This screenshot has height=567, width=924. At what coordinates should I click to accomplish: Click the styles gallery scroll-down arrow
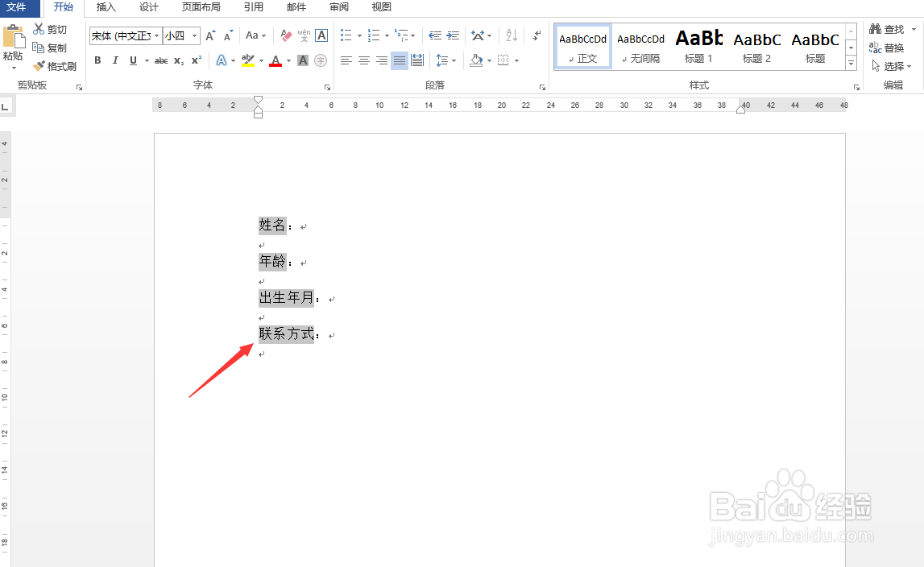[x=851, y=47]
